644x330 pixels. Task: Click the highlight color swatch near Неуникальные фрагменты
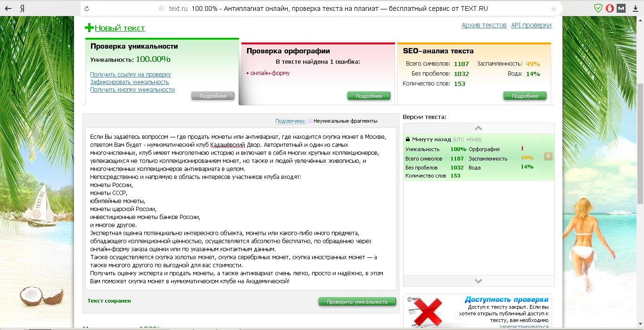click(x=309, y=121)
